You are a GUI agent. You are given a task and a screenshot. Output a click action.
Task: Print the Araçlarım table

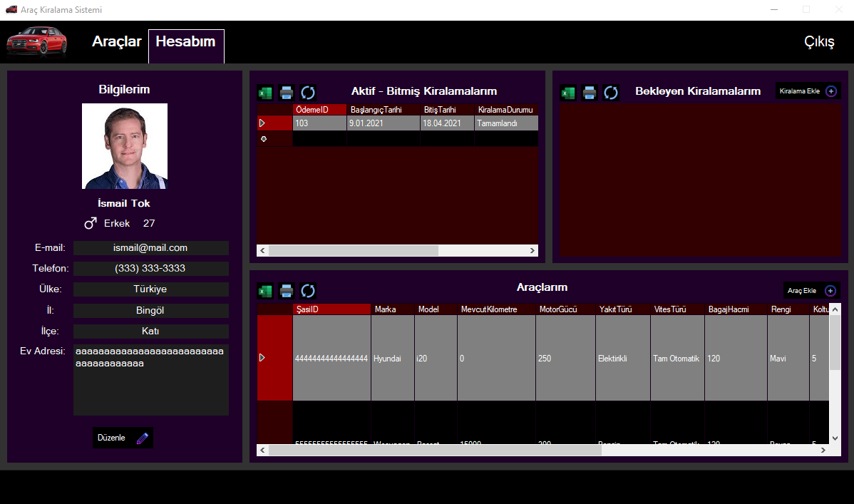point(287,291)
